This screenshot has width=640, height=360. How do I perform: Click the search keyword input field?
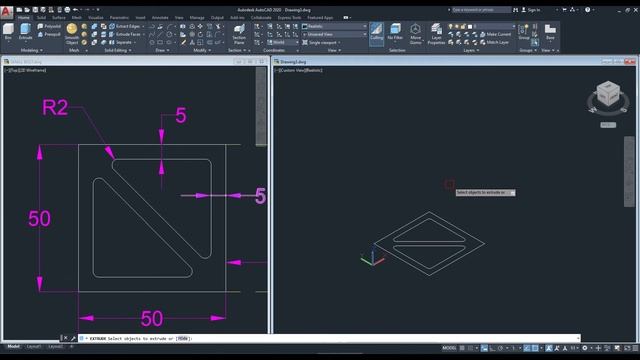(x=481, y=10)
